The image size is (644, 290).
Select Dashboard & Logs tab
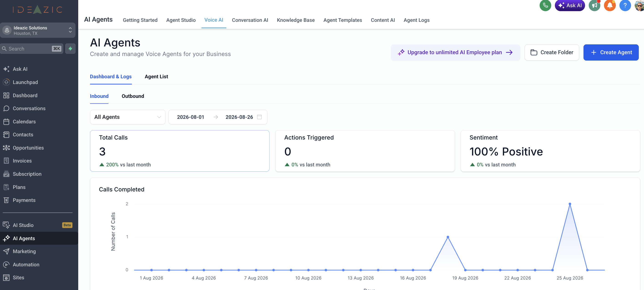click(111, 76)
